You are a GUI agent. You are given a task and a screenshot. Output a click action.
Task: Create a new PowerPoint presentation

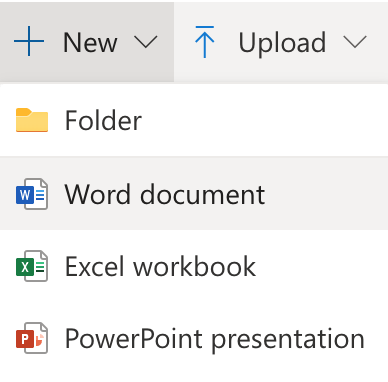pos(194,338)
